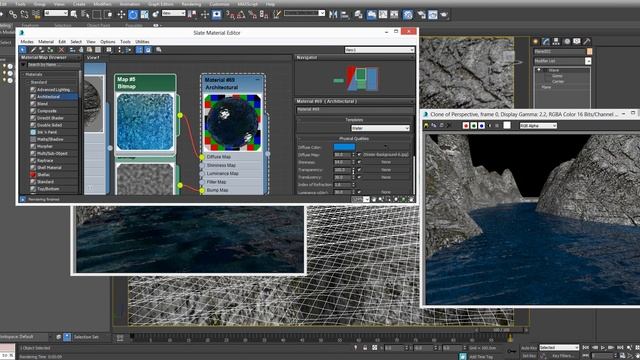The width and height of the screenshot is (640, 360).
Task: Open Select by Name dialog icon
Action: click(x=85, y=15)
